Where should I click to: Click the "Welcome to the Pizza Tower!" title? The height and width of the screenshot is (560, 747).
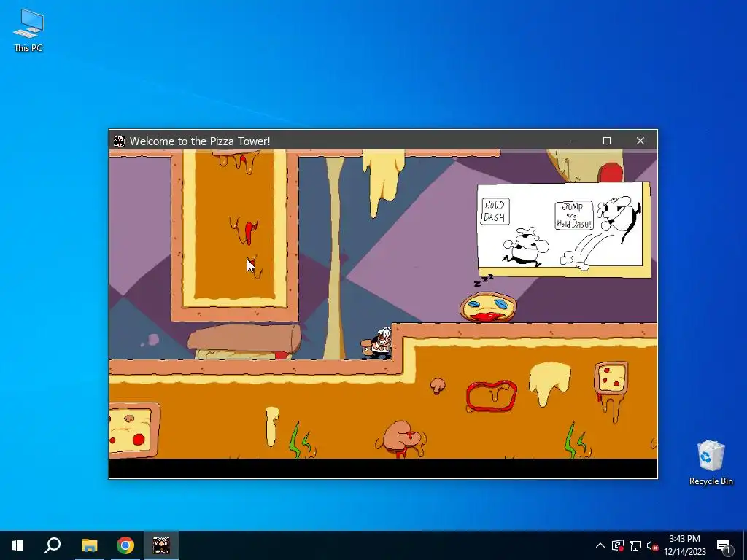pyautogui.click(x=200, y=141)
